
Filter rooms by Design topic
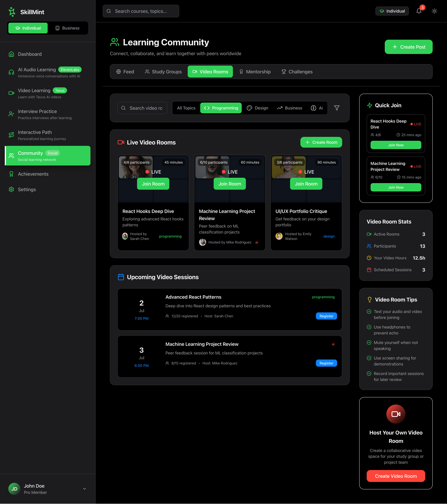click(257, 108)
